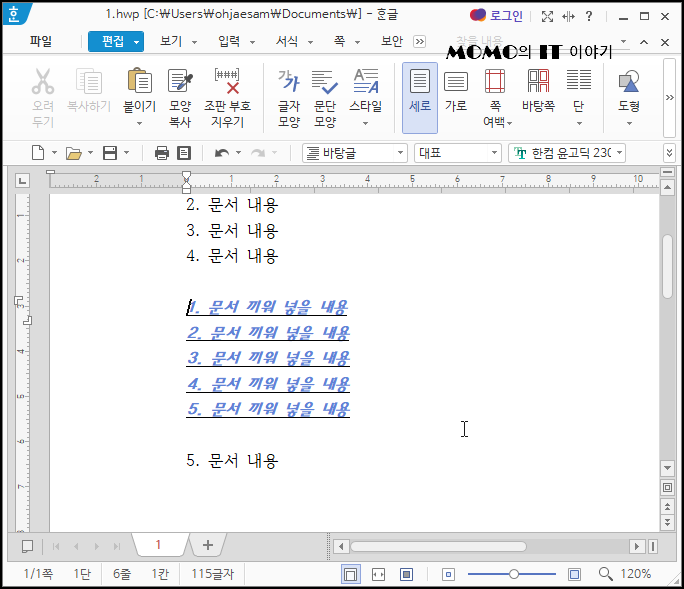Toggle fit-width view mode in status bar

coord(378,574)
